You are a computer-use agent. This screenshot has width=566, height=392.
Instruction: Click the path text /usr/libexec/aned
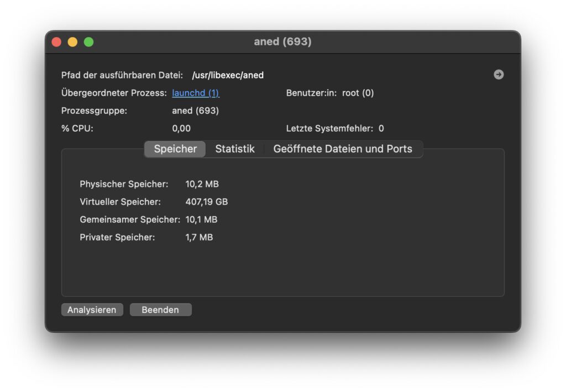point(228,75)
